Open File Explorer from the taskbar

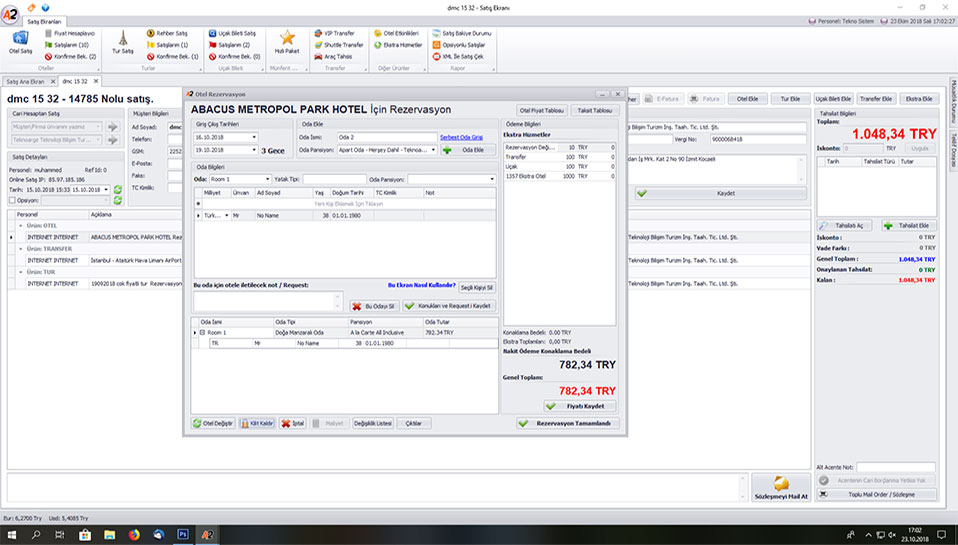coord(109,535)
